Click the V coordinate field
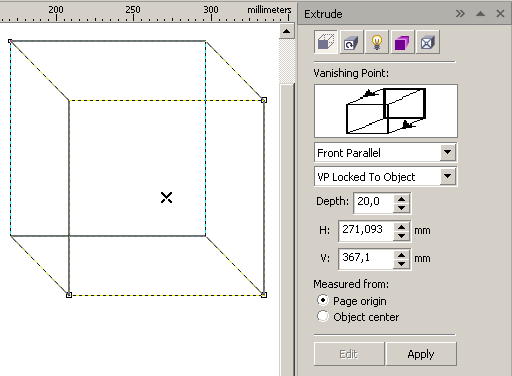 [366, 258]
